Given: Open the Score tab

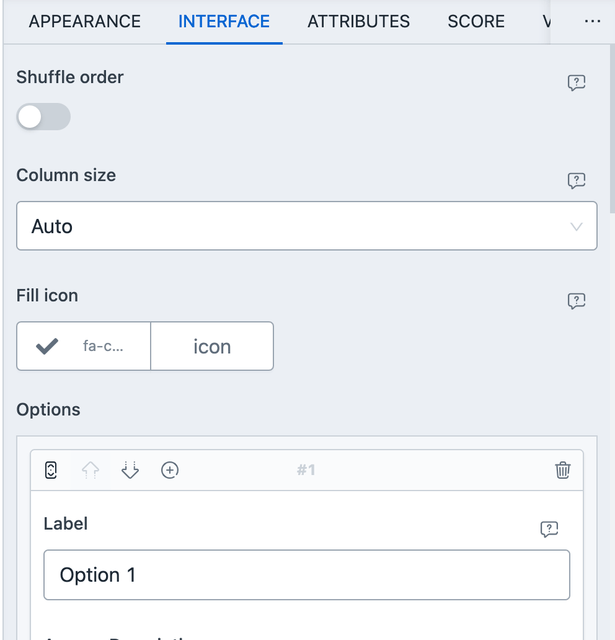Looking at the screenshot, I should [476, 21].
